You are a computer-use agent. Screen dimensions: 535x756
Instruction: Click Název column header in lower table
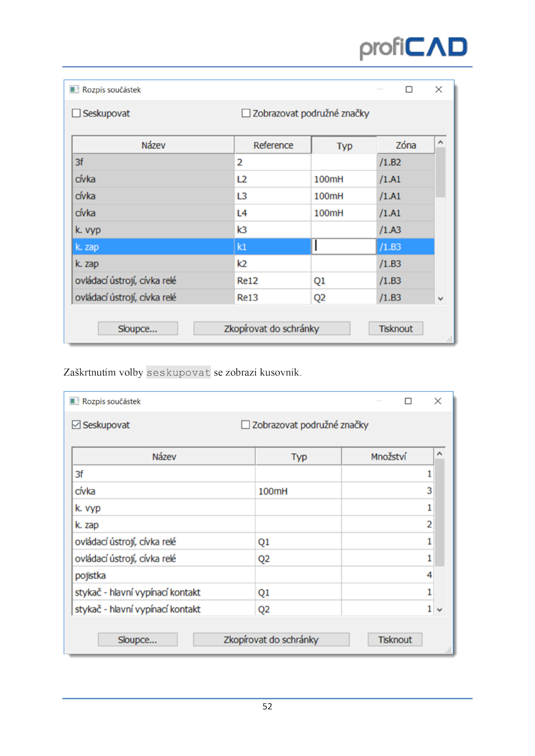pos(164,457)
